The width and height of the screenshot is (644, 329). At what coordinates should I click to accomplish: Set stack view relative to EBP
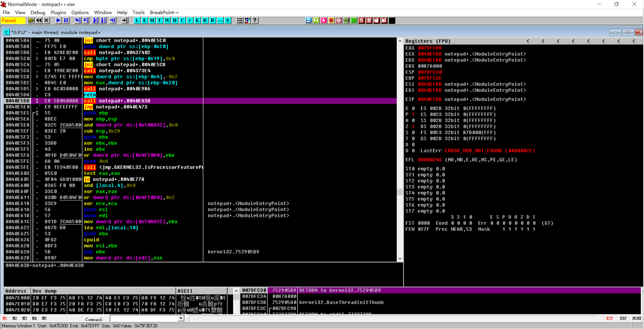pyautogui.click(x=623, y=318)
